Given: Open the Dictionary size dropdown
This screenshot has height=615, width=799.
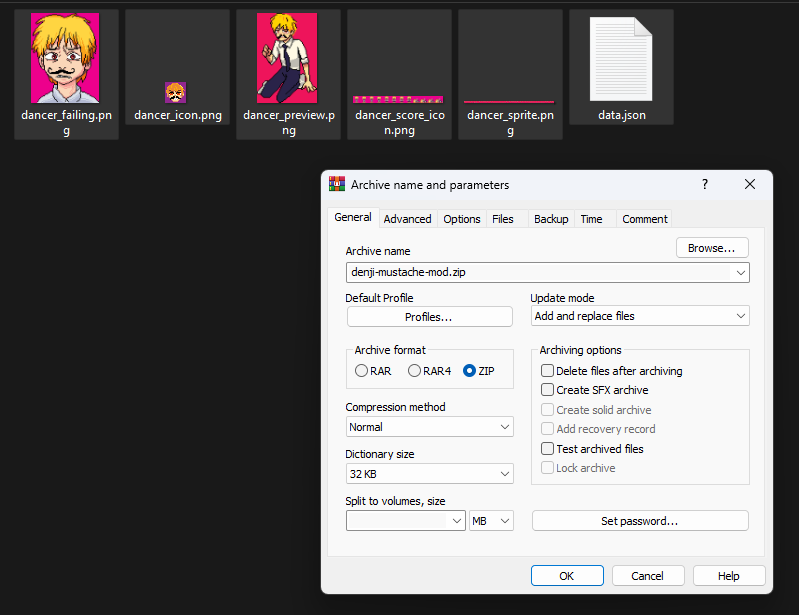Looking at the screenshot, I should coord(430,474).
